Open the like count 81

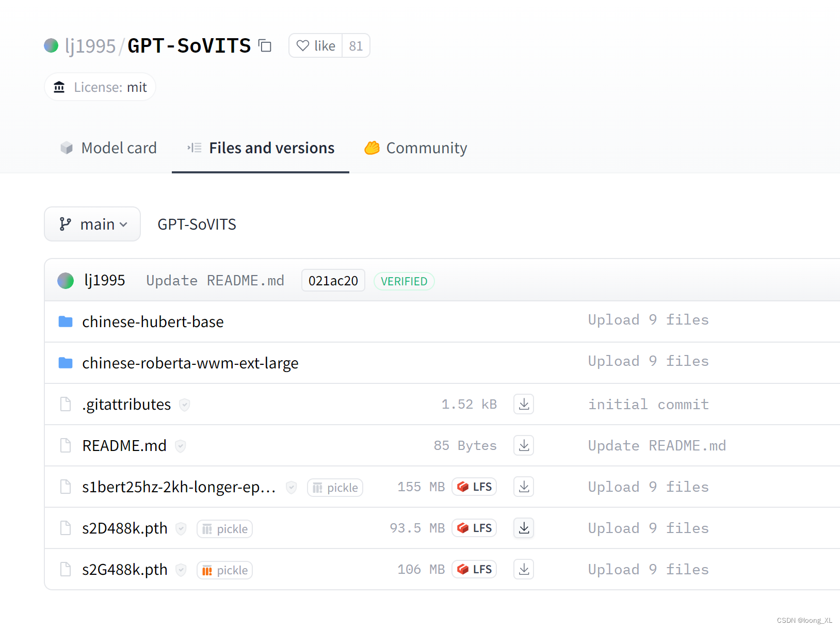356,45
